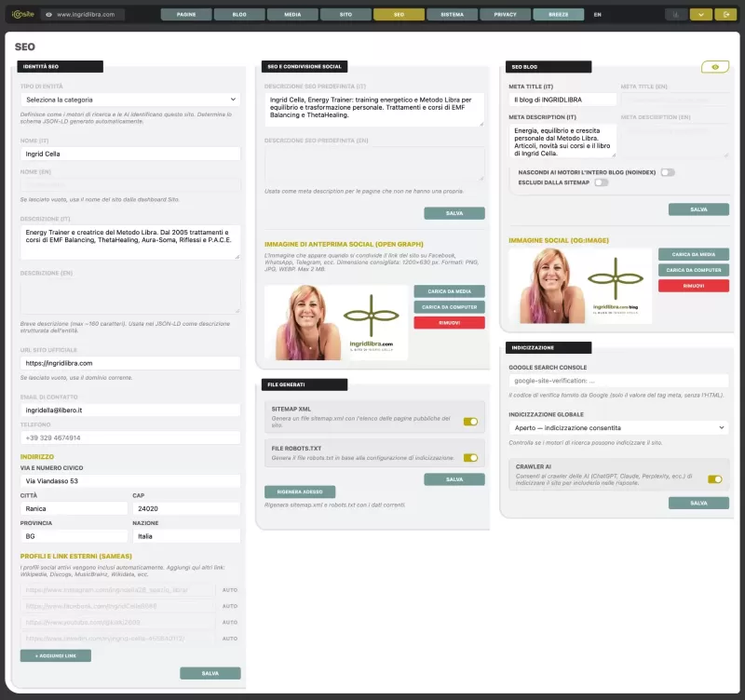The height and width of the screenshot is (700, 745).
Task: Toggle 'Nascondi ai motori l'intero blog (noindex)'
Action: pos(668,172)
